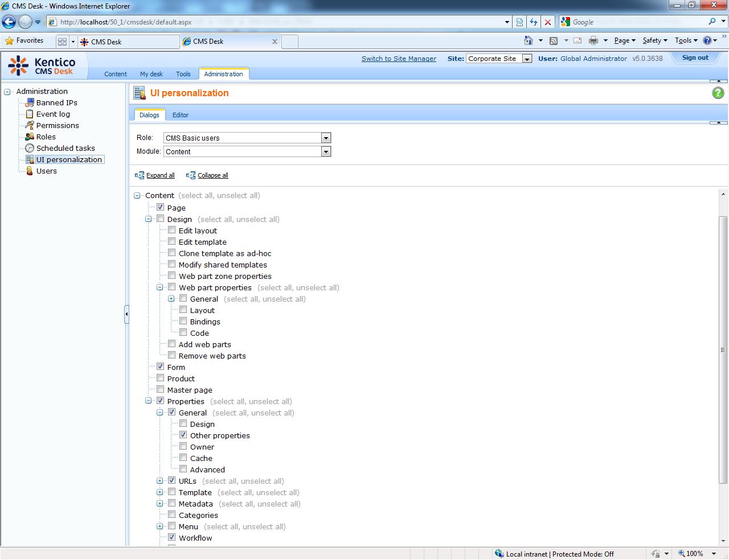Click the Switch to Site Manager link
This screenshot has width=729, height=560.
click(x=399, y=59)
